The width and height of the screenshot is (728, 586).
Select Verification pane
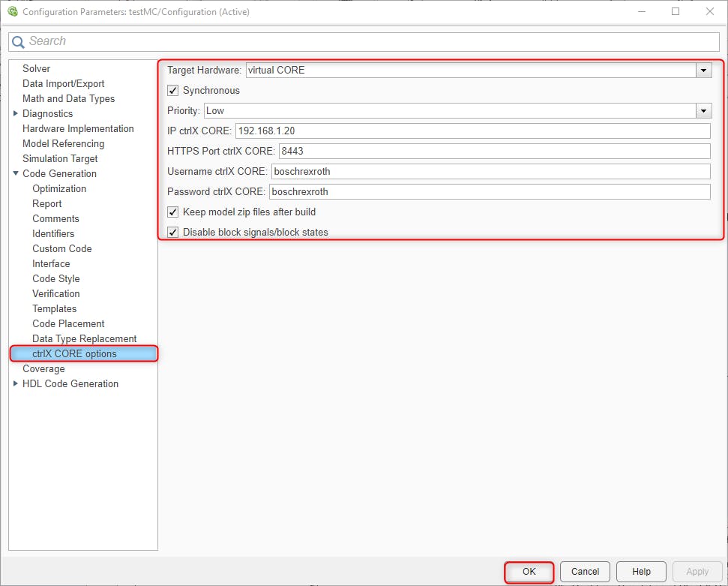click(x=55, y=293)
